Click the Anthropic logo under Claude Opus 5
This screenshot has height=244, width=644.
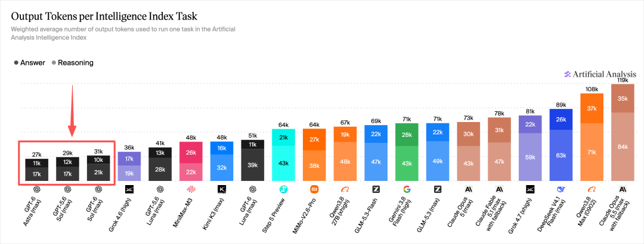pyautogui.click(x=468, y=189)
